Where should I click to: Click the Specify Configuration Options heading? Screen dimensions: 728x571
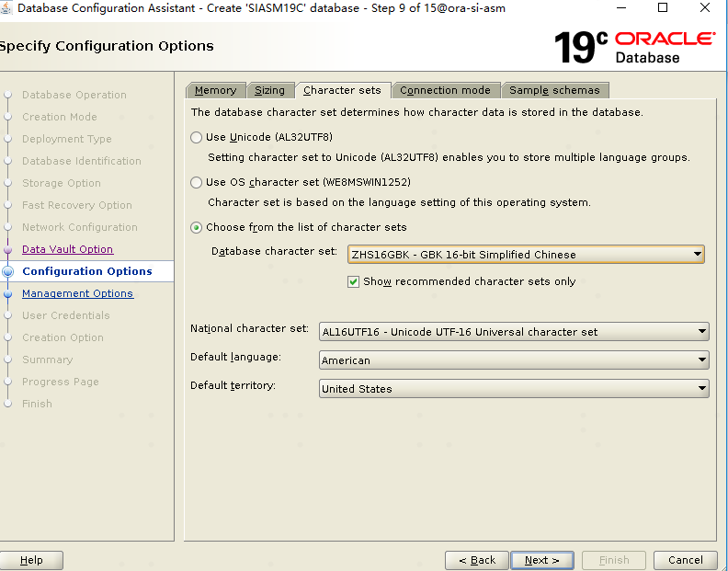click(x=107, y=46)
